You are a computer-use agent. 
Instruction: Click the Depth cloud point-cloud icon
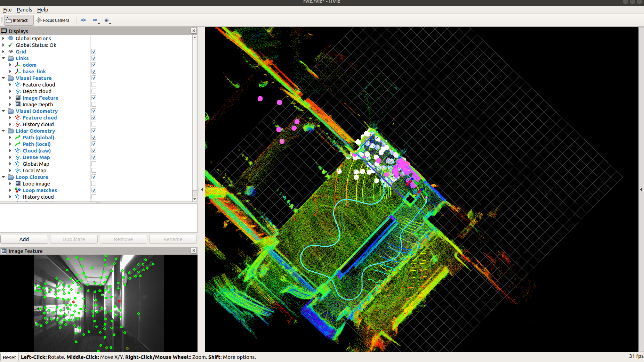tap(18, 91)
